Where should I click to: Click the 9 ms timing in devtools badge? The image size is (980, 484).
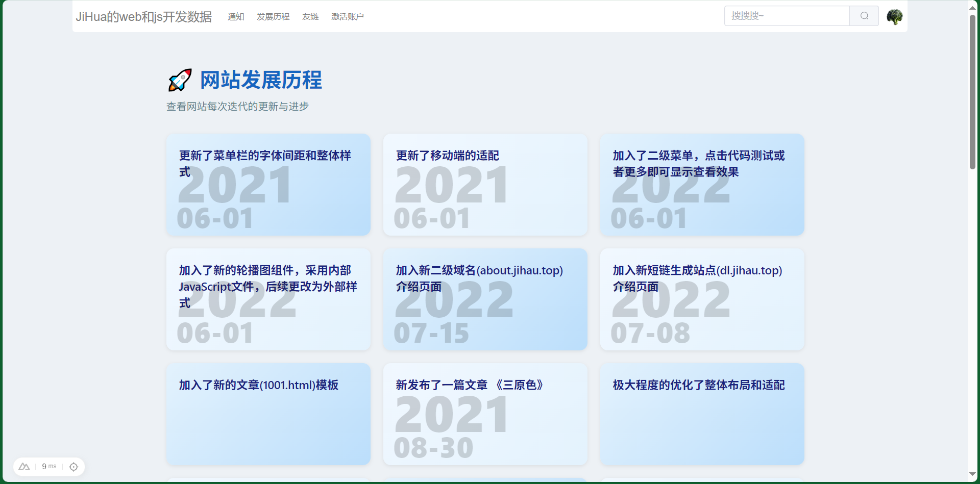point(49,467)
